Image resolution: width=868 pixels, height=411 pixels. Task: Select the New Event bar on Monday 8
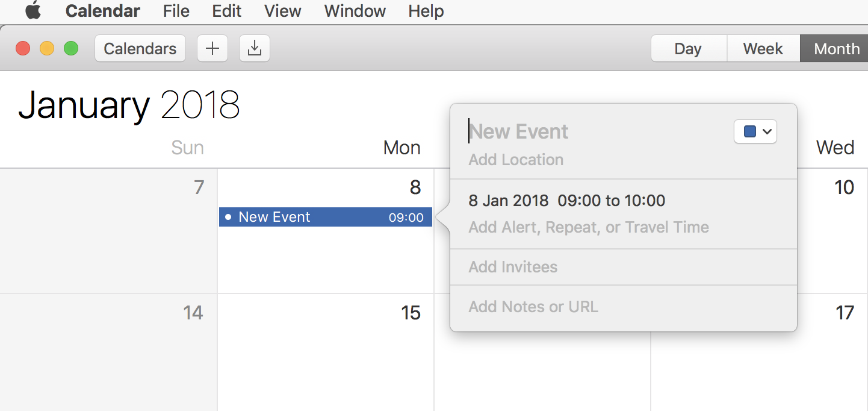[325, 217]
